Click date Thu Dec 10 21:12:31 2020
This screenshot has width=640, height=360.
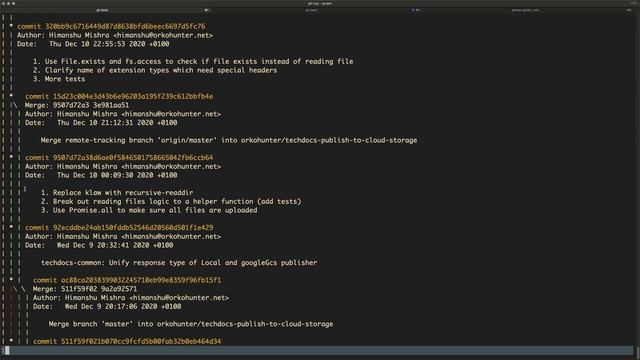[x=117, y=122]
